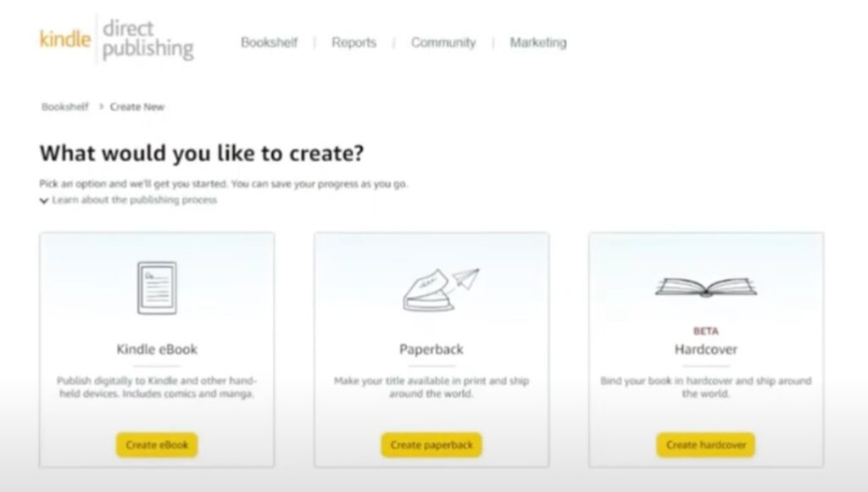Click the breadcrumb arrow after Bookshelf
The height and width of the screenshot is (492, 868).
(102, 106)
